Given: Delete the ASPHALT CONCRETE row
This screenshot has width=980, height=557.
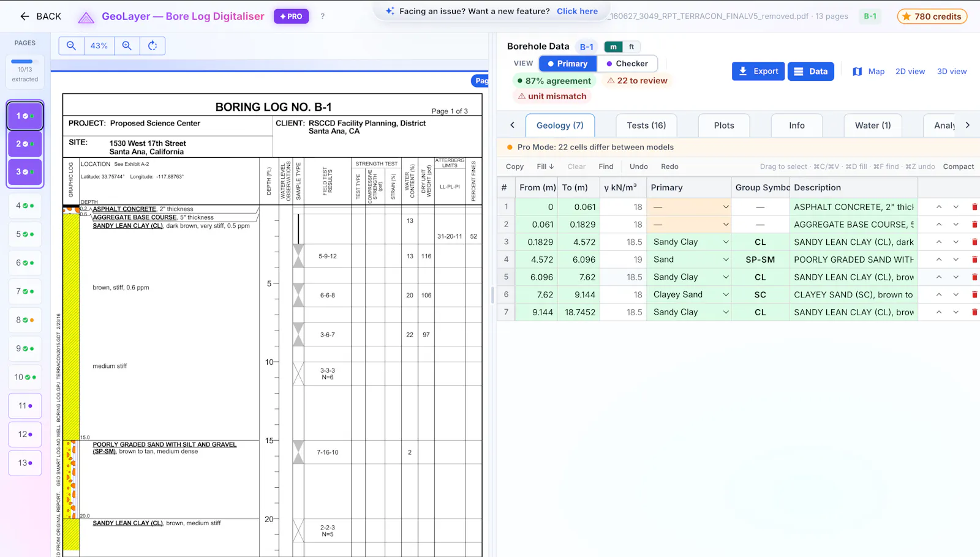Looking at the screenshot, I should (x=974, y=207).
